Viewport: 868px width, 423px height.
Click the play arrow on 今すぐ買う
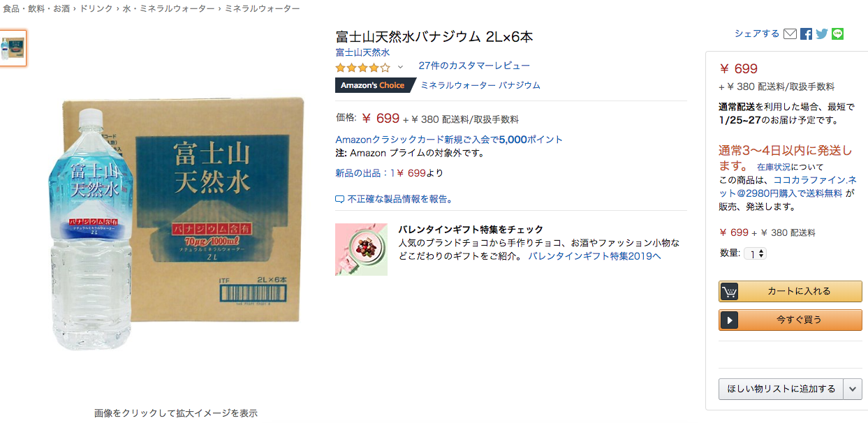point(728,320)
